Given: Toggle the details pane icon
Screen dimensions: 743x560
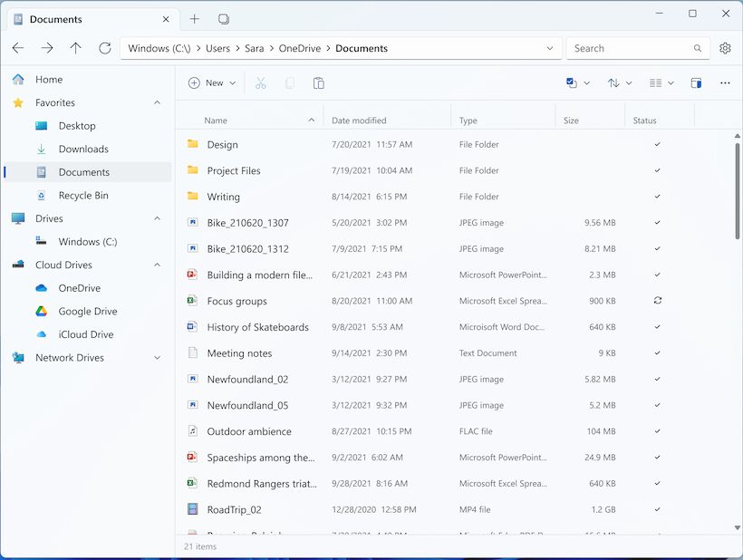Looking at the screenshot, I should (x=696, y=82).
